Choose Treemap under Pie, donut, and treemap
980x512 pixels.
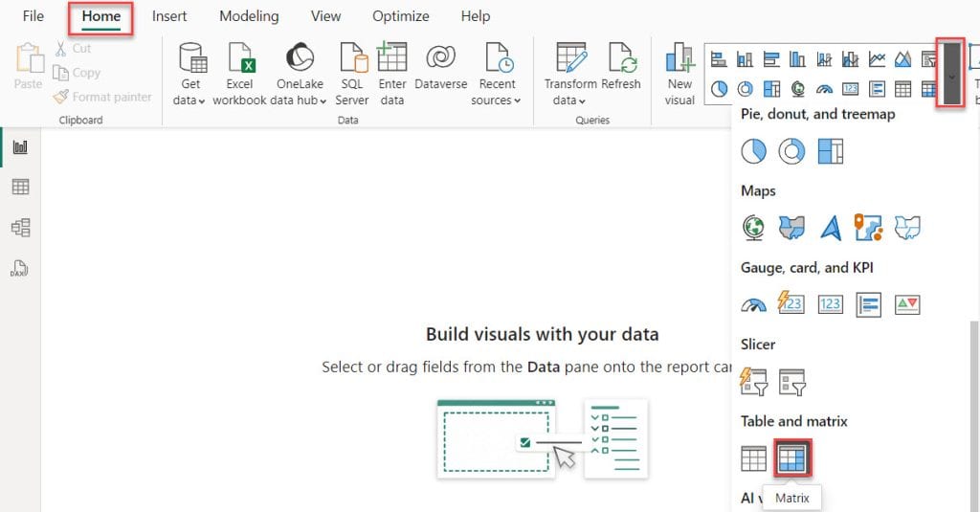click(831, 151)
